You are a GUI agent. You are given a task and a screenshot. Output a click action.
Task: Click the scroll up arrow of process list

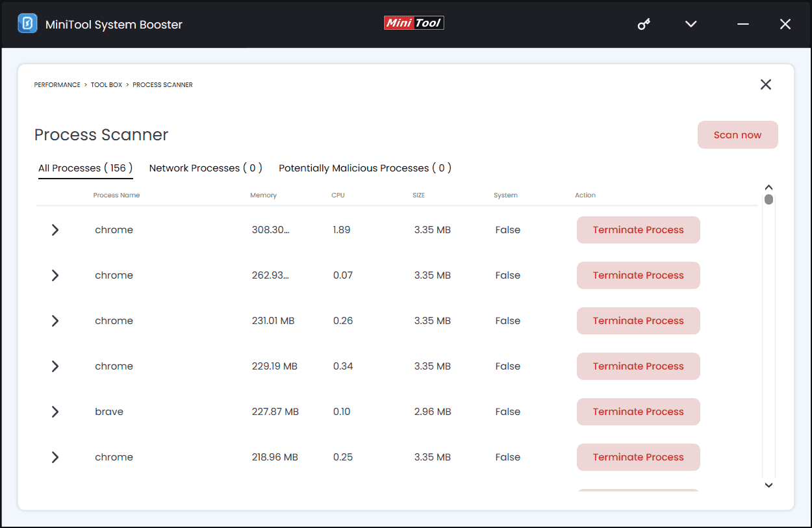coord(768,188)
